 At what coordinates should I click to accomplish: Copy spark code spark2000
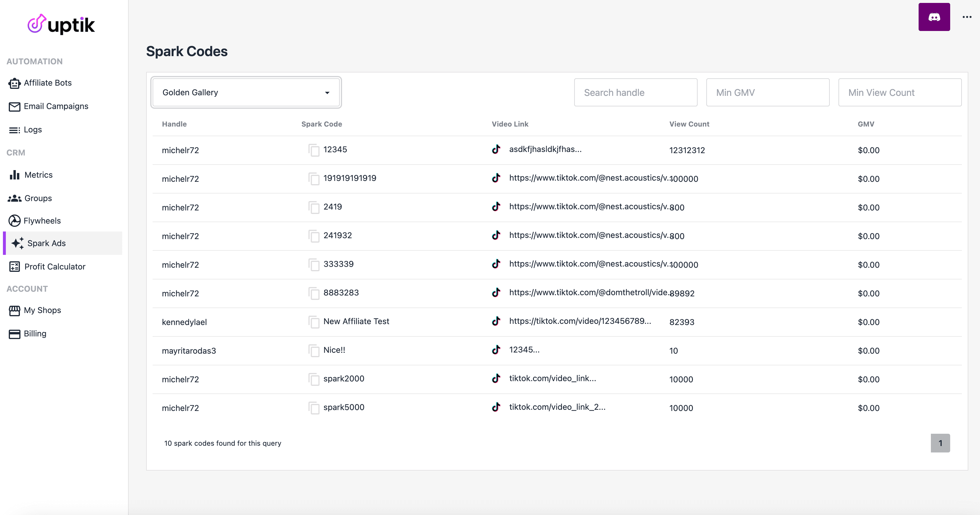pos(314,379)
